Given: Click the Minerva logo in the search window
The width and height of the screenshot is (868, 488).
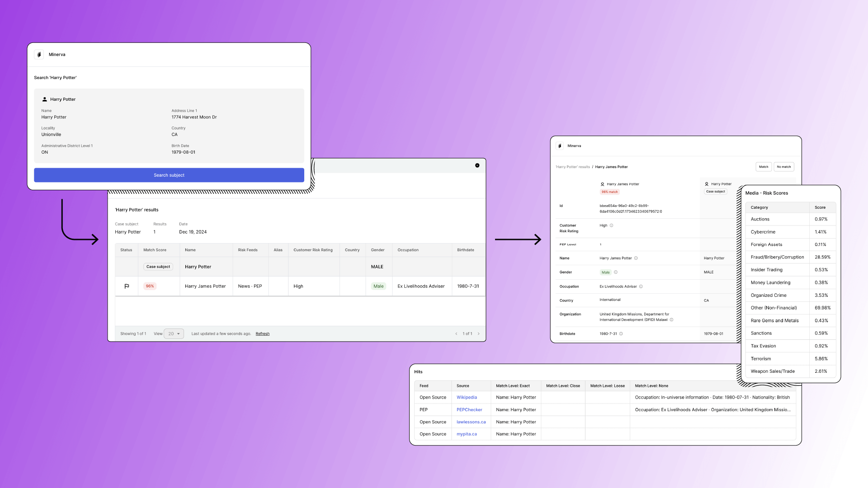Looking at the screenshot, I should pyautogui.click(x=39, y=54).
